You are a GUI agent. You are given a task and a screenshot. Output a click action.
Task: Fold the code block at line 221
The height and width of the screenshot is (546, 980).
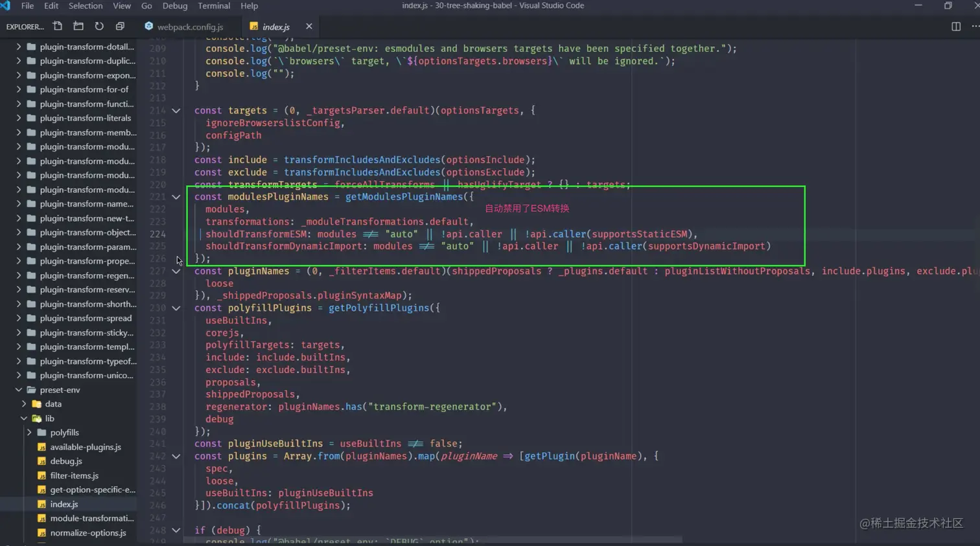pyautogui.click(x=176, y=197)
